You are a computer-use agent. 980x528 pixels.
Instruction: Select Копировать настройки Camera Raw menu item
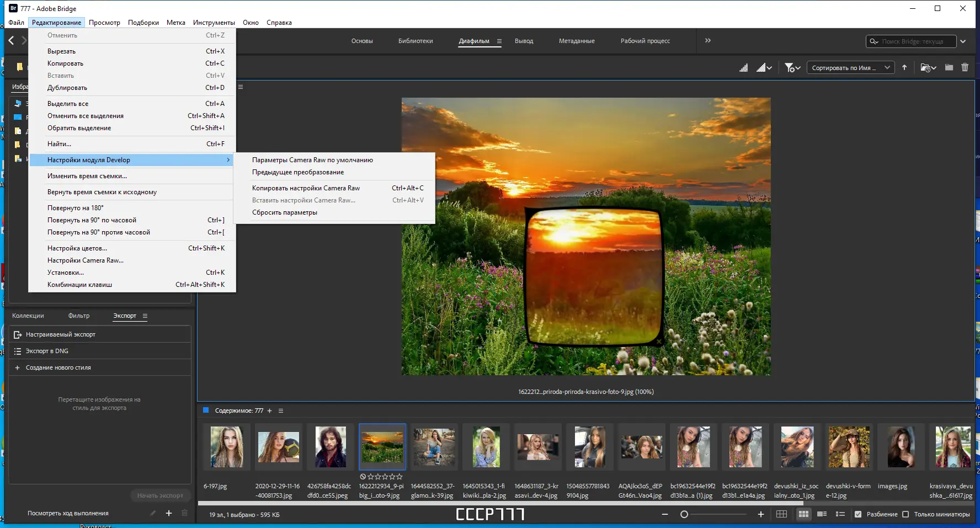click(x=306, y=188)
